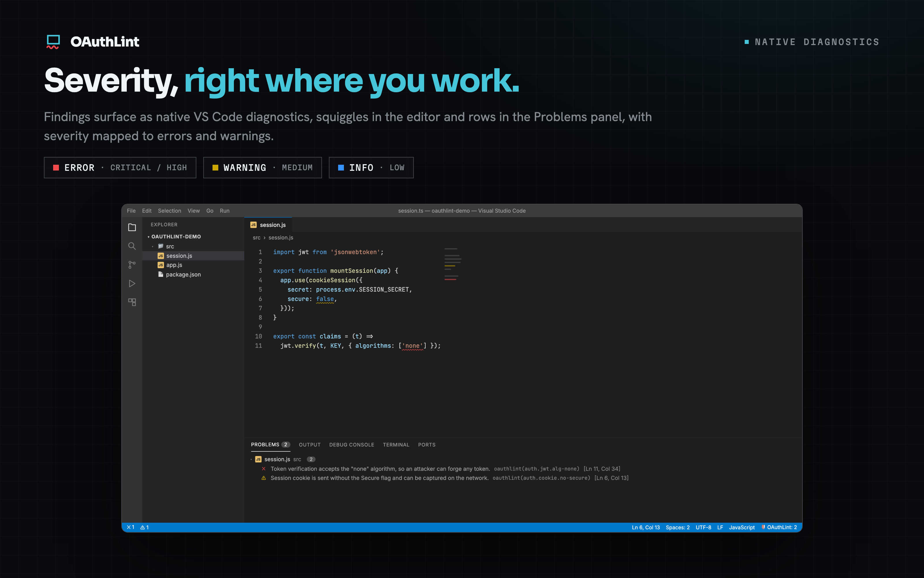The image size is (924, 578).
Task: Click the blue INFO severity square
Action: [341, 167]
